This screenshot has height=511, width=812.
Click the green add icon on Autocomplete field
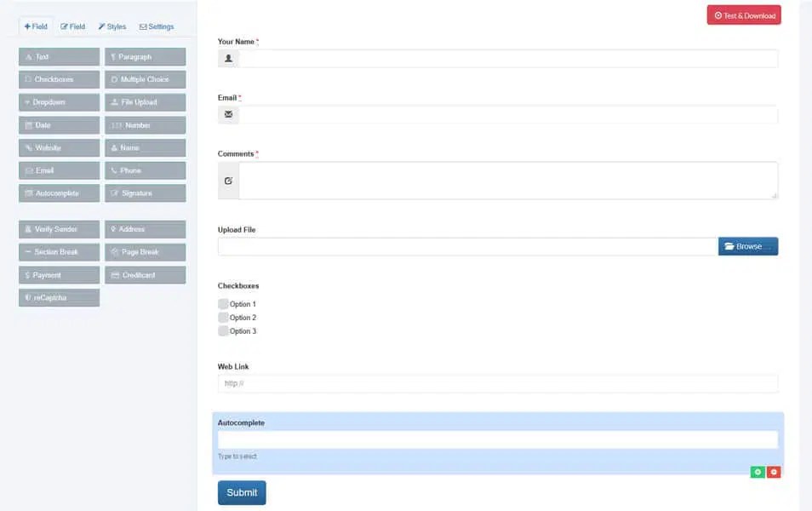pyautogui.click(x=758, y=471)
